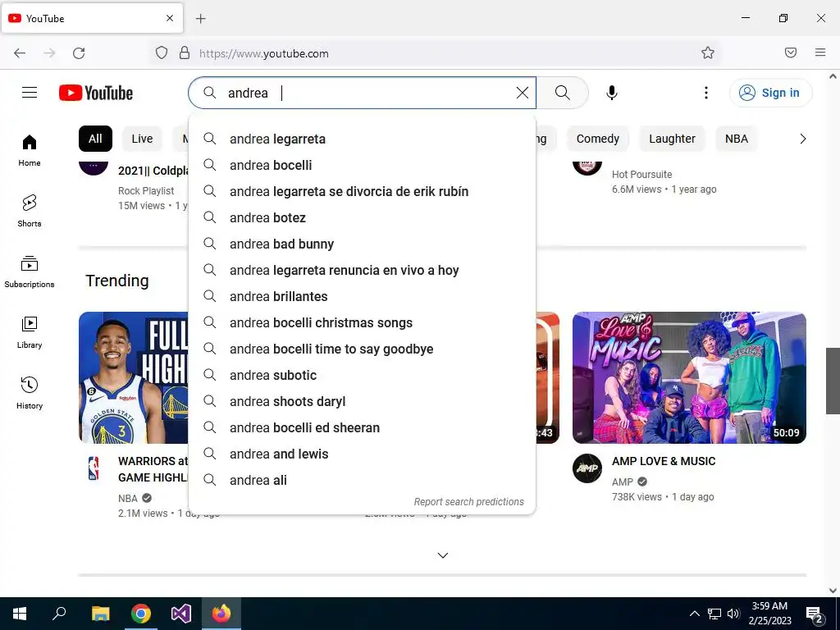This screenshot has height=630, width=840.
Task: Open the three-dot settings menu
Action: point(706,93)
